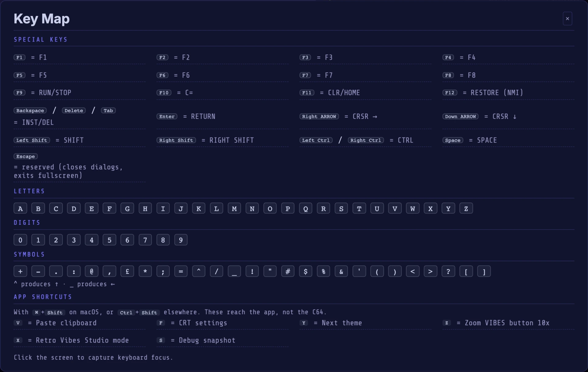Screen dimensions: 588x372
Task: Click the letter A key cap
Action: 20,208
